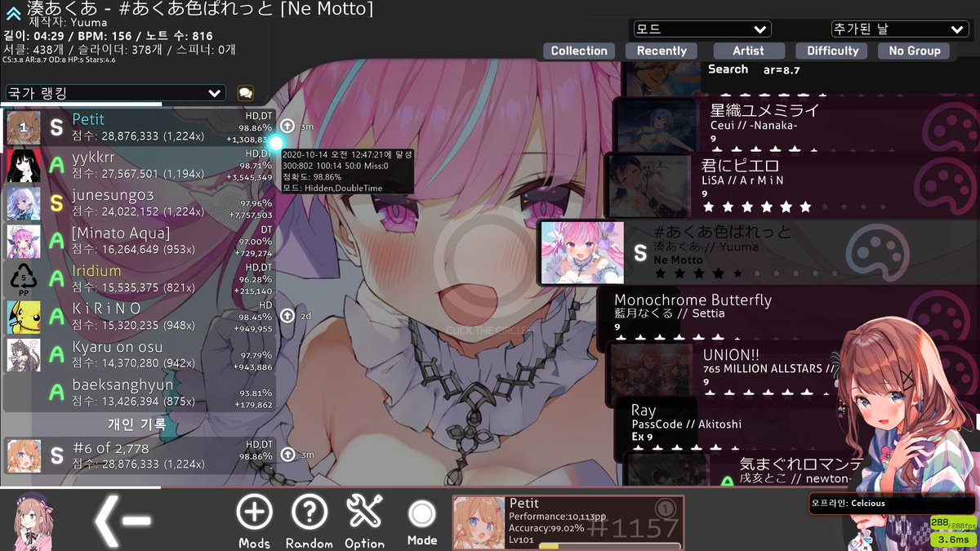The width and height of the screenshot is (980, 551).
Task: Open Iridium's PP recycle avatar
Action: click(24, 279)
